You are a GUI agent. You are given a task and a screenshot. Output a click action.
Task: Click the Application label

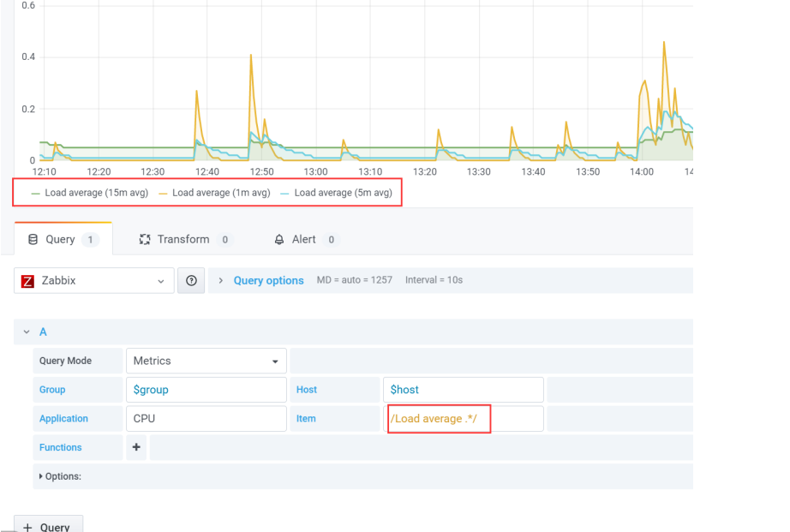point(63,419)
